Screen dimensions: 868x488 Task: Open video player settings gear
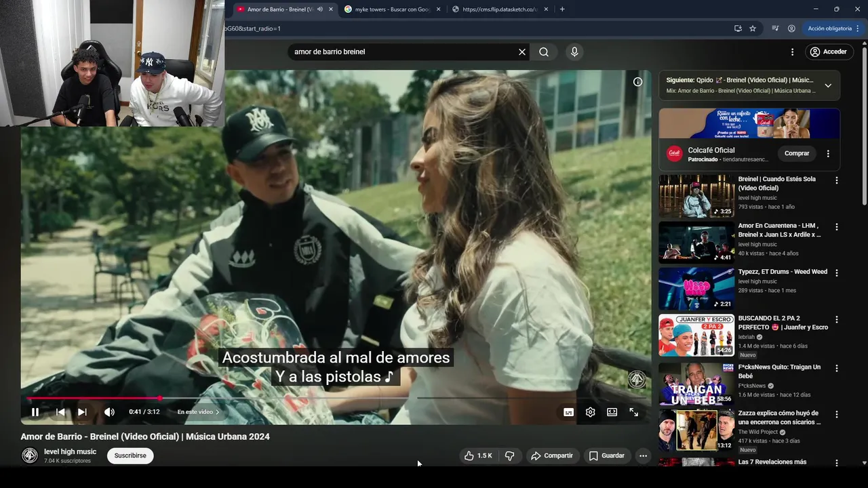590,412
